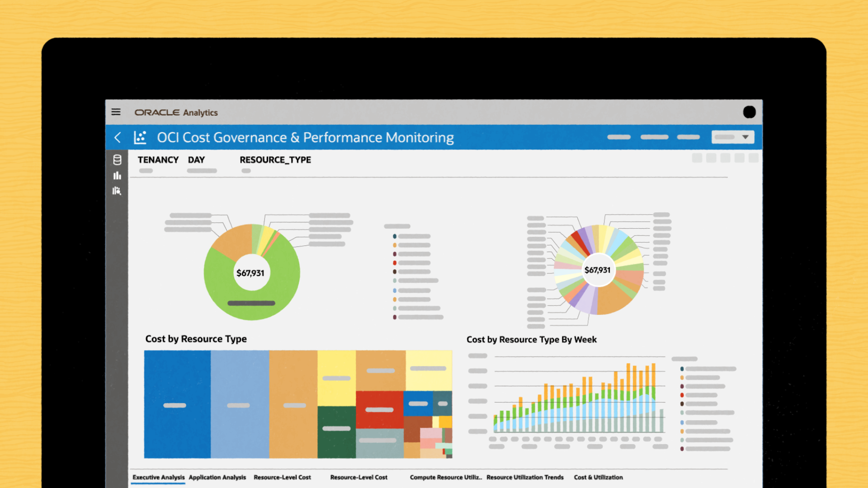
Task: Open the Resource Utilization Trends tab
Action: pos(525,477)
